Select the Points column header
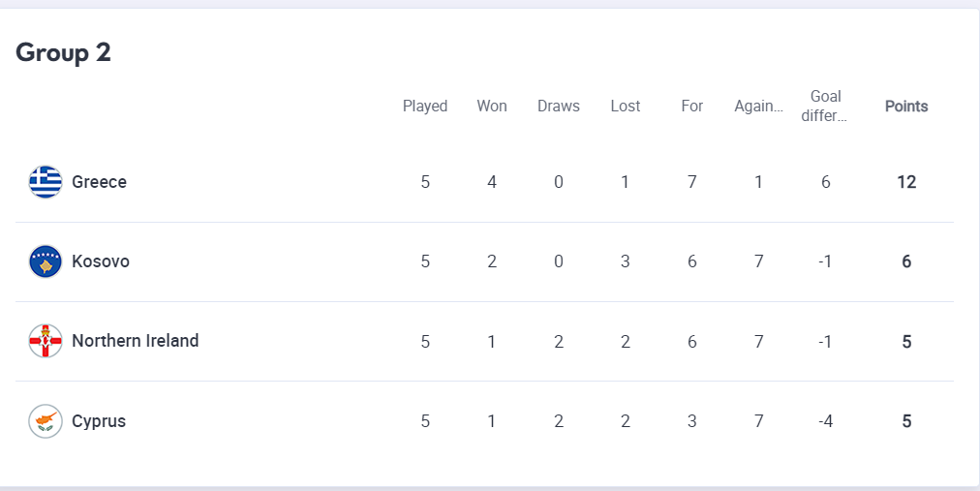 pos(906,107)
